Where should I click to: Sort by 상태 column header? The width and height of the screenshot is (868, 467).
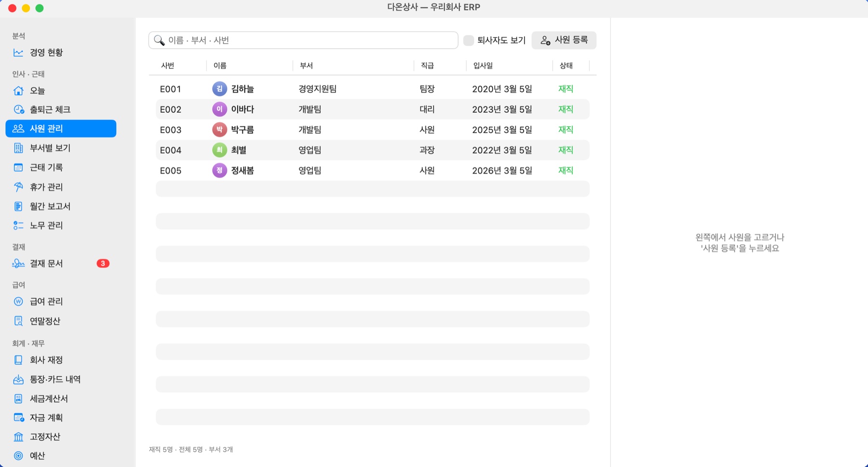566,66
